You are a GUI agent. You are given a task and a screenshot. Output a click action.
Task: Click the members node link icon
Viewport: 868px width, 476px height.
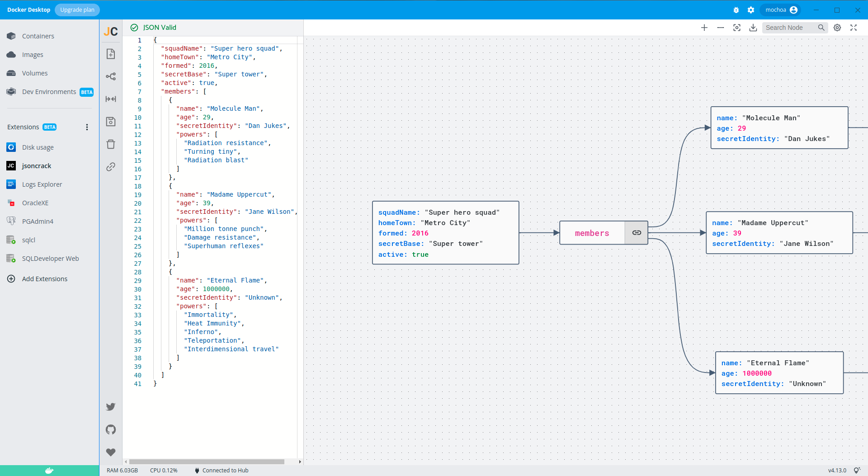tap(637, 233)
